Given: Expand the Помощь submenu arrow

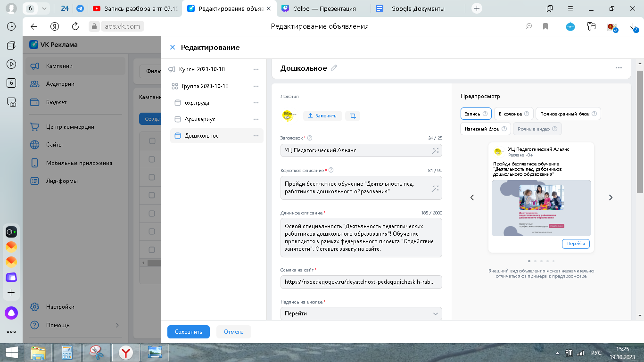Looking at the screenshot, I should point(117,325).
